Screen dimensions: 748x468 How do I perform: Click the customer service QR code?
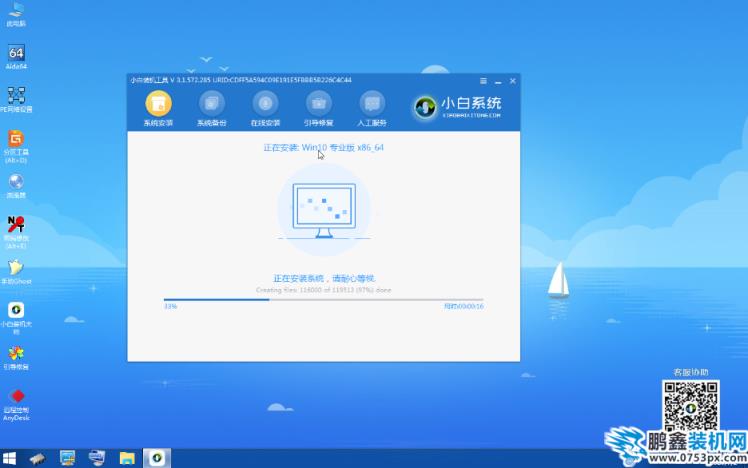(691, 406)
